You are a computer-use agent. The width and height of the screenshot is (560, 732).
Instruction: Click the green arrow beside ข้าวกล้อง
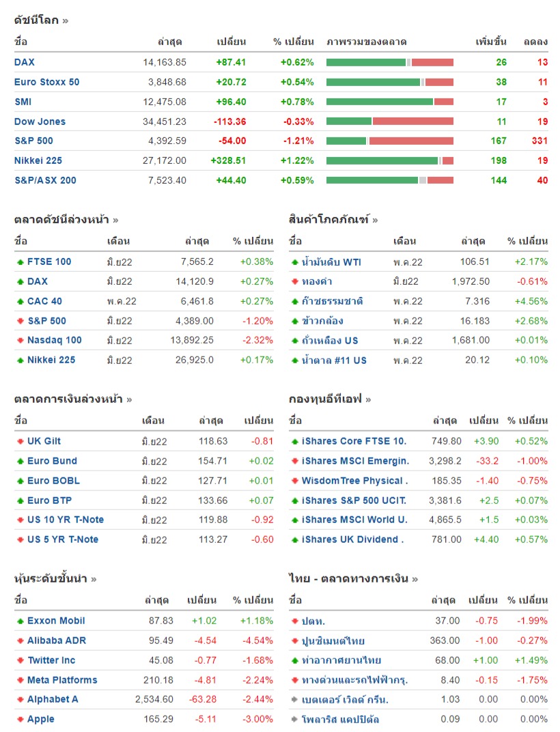pyautogui.click(x=295, y=321)
